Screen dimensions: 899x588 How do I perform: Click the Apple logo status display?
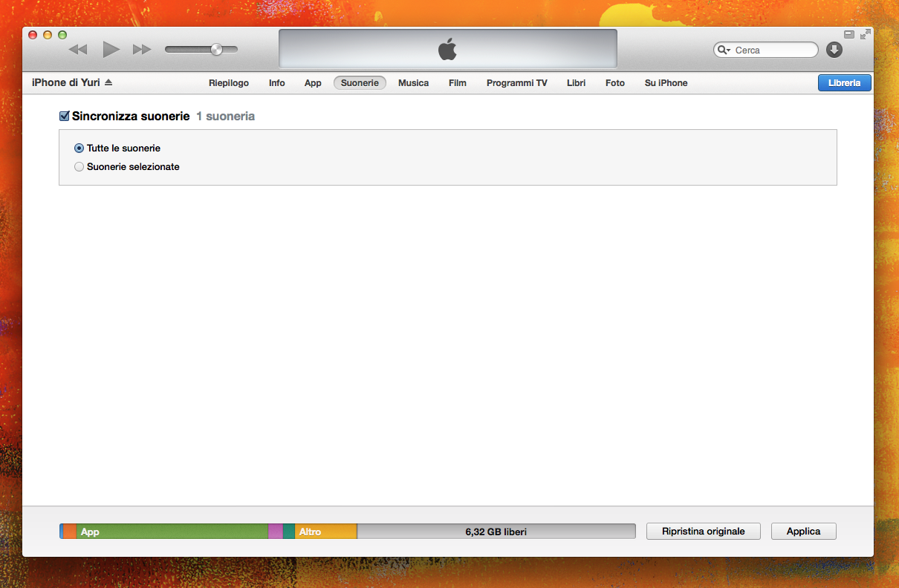pyautogui.click(x=447, y=50)
